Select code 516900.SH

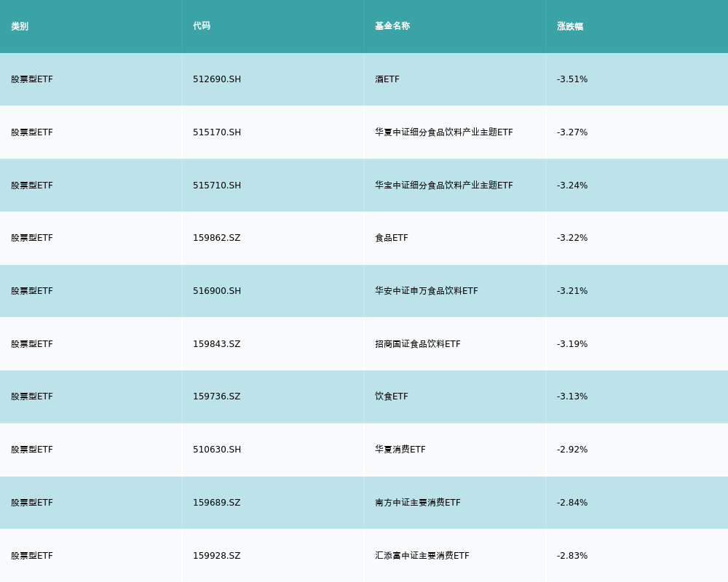(x=217, y=291)
